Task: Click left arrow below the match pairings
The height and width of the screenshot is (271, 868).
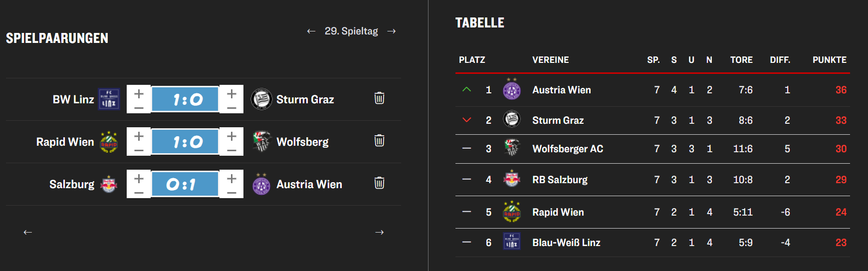Action: pyautogui.click(x=28, y=232)
